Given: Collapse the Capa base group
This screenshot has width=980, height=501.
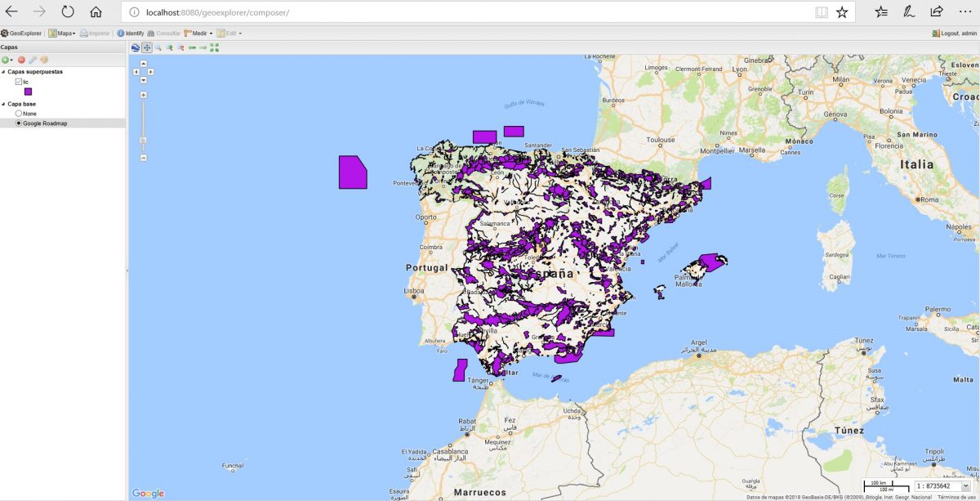Looking at the screenshot, I should click(3, 104).
